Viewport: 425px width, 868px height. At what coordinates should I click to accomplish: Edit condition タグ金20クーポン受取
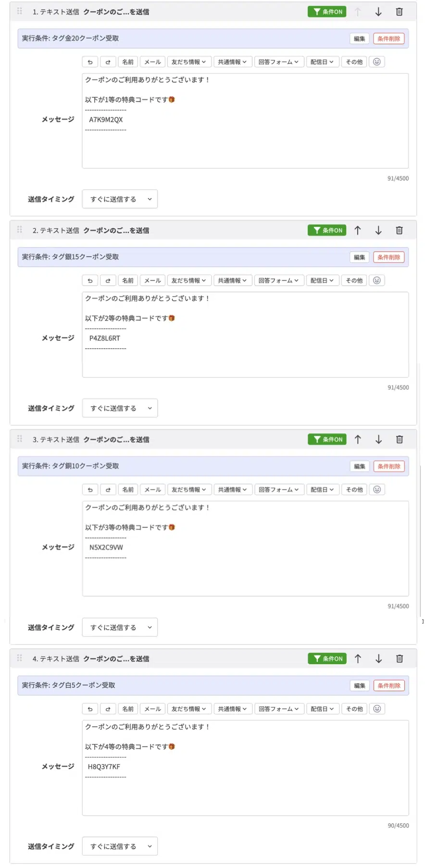360,39
